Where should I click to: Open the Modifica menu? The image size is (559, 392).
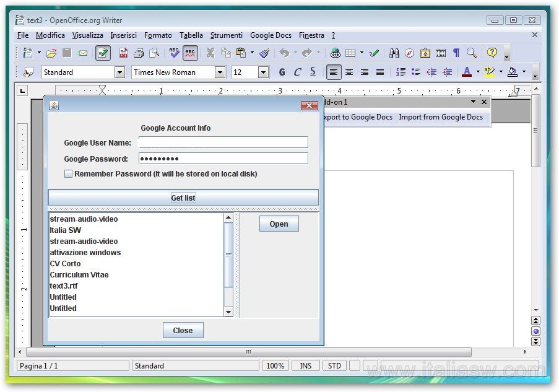point(50,35)
